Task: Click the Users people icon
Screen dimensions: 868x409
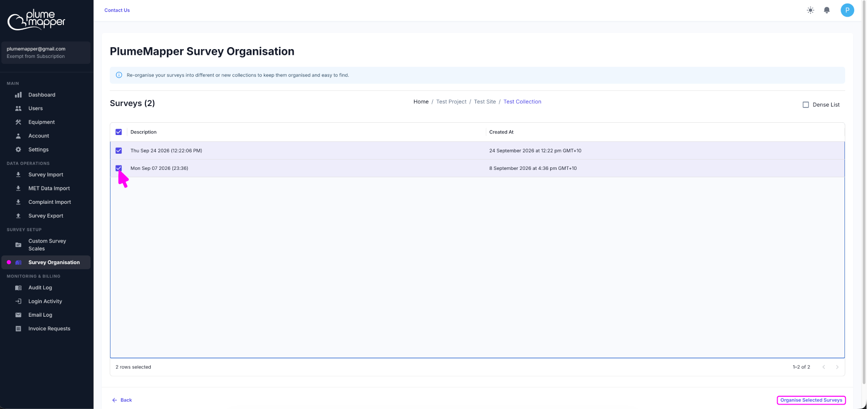Action: click(18, 109)
